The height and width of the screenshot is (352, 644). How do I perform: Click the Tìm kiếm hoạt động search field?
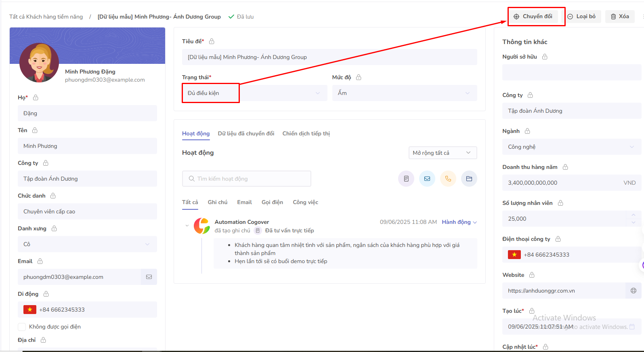click(x=246, y=179)
